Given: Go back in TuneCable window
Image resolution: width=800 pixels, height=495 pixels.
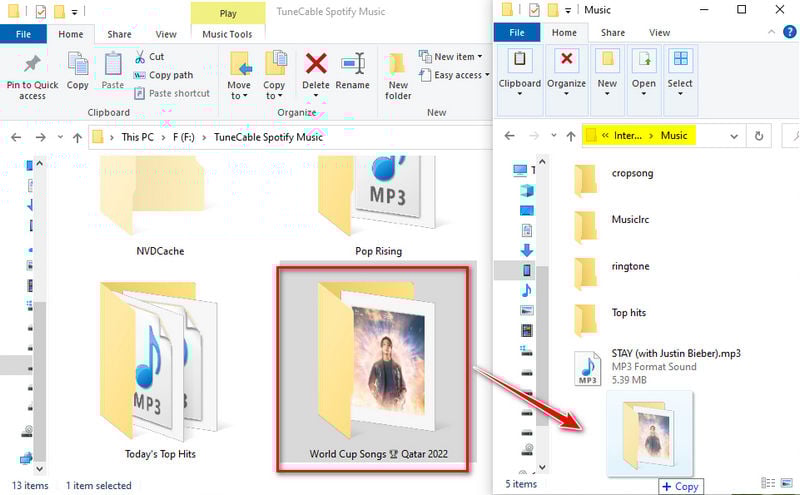Looking at the screenshot, I should 16,137.
